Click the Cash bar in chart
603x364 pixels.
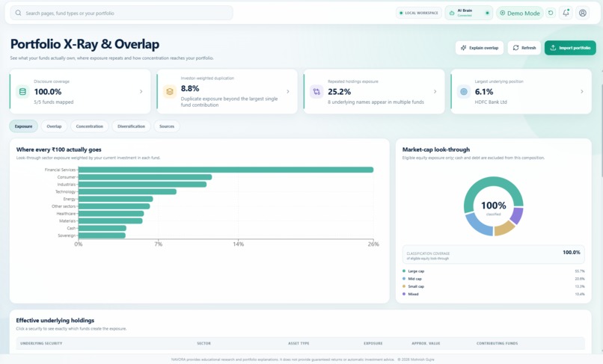(x=102, y=228)
